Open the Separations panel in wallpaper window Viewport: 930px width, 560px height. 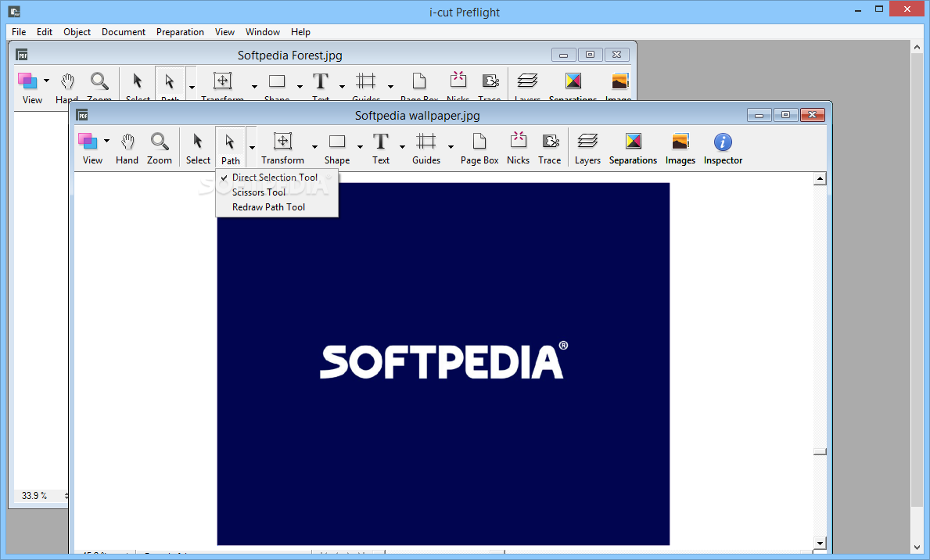coord(633,149)
